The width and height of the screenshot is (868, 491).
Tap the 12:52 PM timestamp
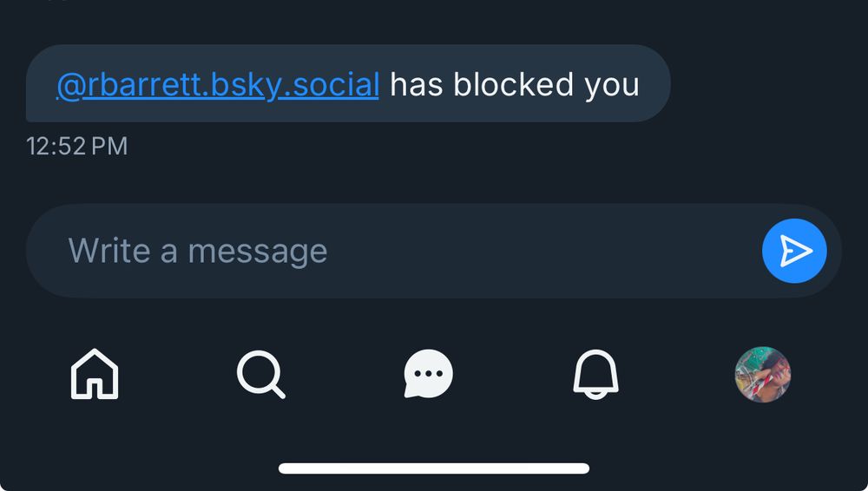[x=77, y=146]
